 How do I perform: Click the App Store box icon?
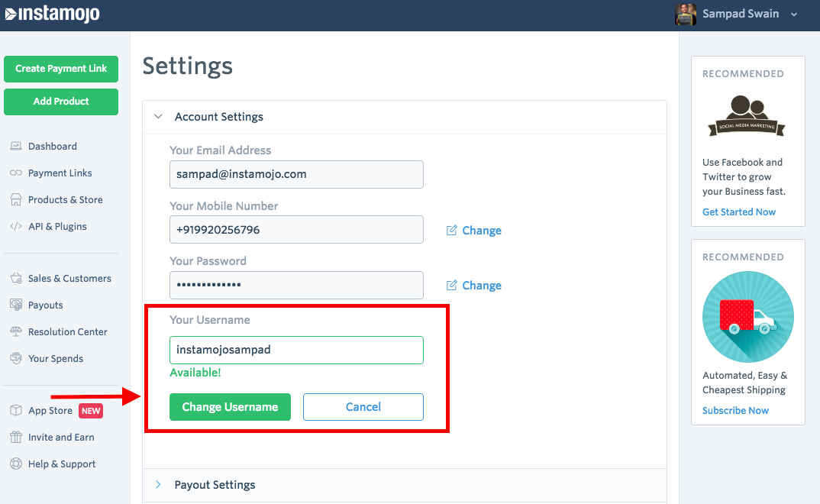click(x=15, y=411)
